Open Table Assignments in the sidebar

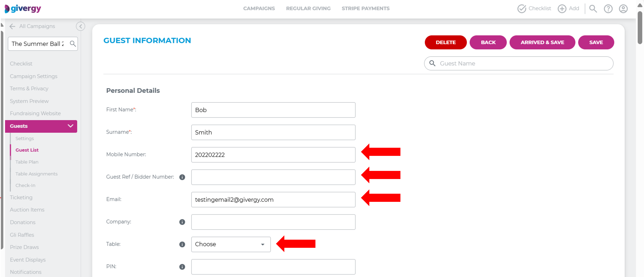(x=36, y=173)
